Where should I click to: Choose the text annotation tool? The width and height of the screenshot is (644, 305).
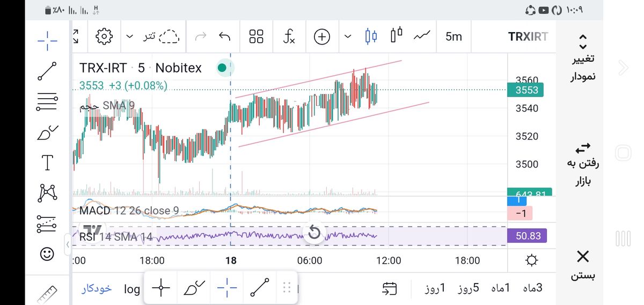coord(47,162)
